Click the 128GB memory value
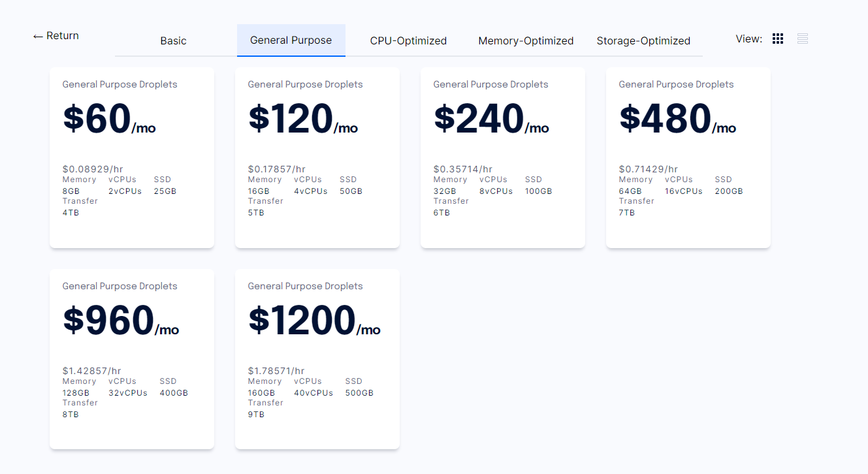The image size is (868, 474). (76, 393)
